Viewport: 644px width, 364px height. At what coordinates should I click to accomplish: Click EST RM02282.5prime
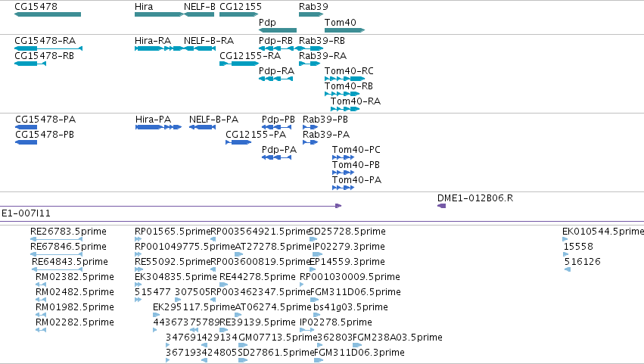click(41, 330)
